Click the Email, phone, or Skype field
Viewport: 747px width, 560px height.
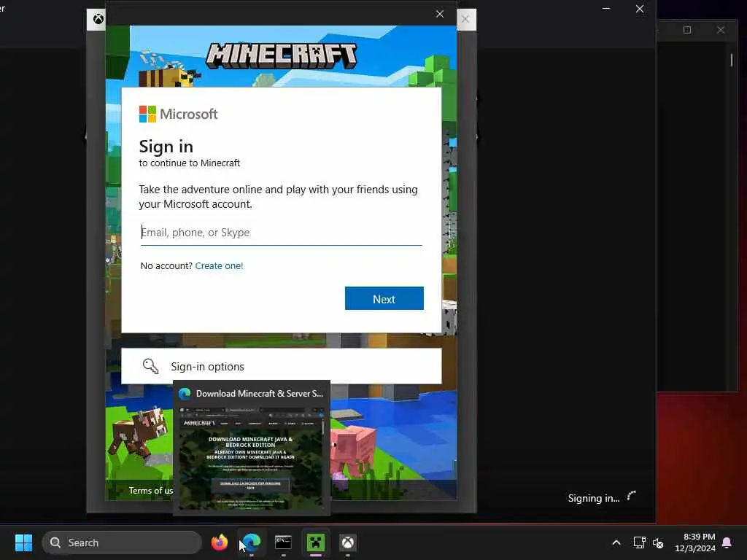281,233
